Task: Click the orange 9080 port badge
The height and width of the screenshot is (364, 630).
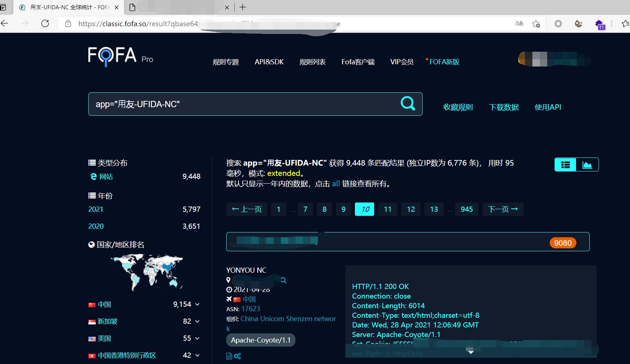Action: point(563,243)
